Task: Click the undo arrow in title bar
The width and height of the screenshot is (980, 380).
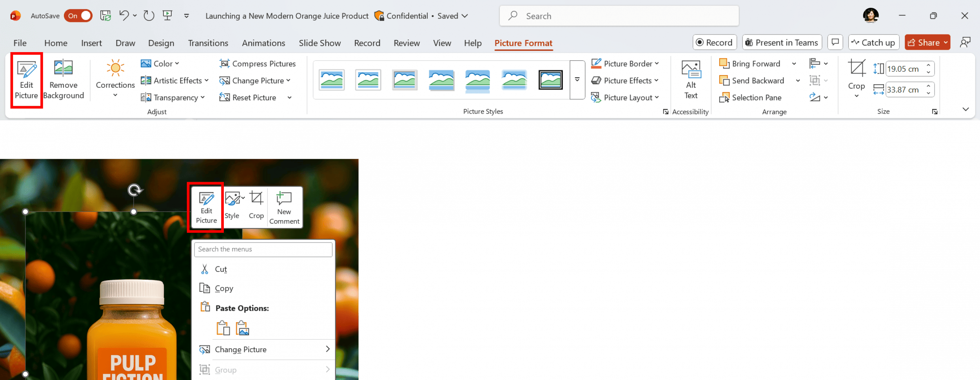Action: coord(124,16)
